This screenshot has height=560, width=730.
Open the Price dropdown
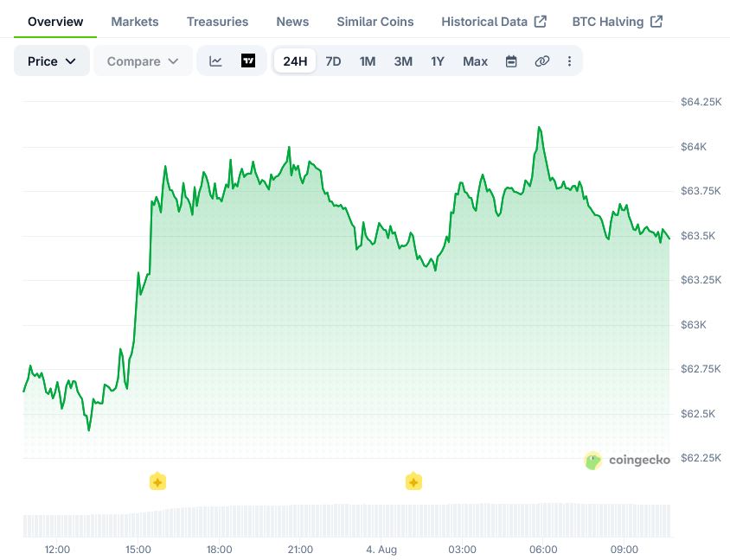[x=52, y=61]
